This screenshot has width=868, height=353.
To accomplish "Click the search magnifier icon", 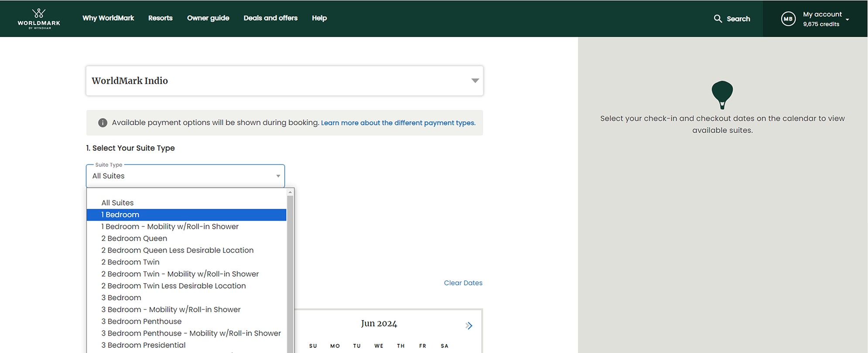I will 718,19.
